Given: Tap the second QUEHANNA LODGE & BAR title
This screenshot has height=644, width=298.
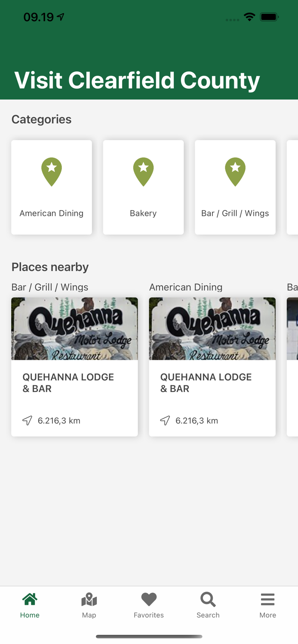Looking at the screenshot, I should tap(206, 383).
